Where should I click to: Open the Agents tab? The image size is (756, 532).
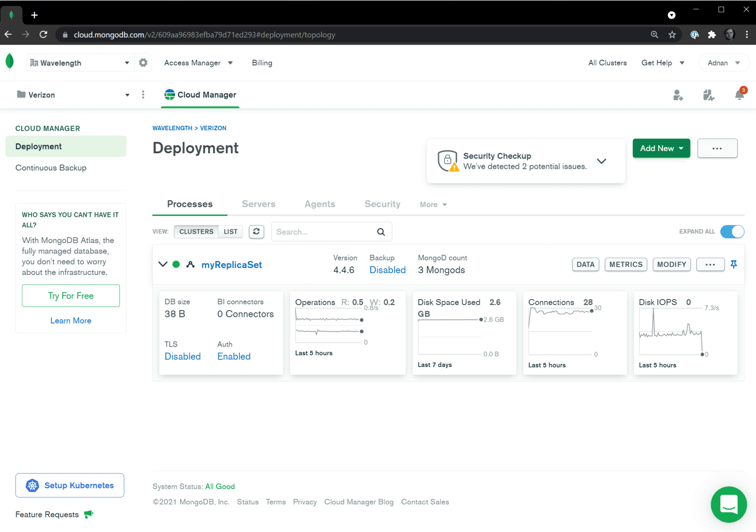(x=319, y=204)
